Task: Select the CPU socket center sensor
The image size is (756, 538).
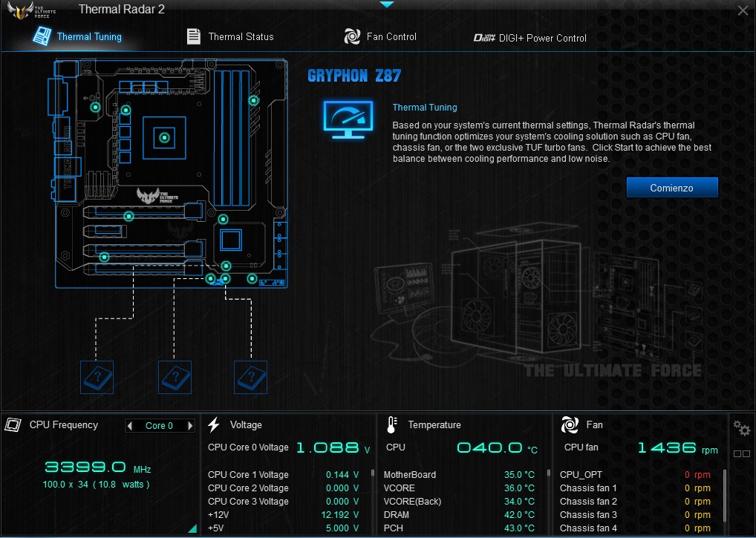Action: [164, 138]
